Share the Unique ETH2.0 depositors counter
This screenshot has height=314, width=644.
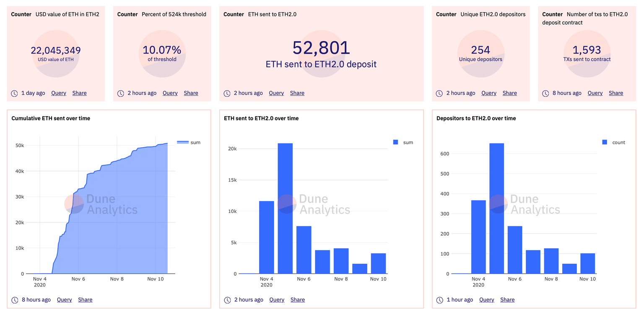[509, 93]
